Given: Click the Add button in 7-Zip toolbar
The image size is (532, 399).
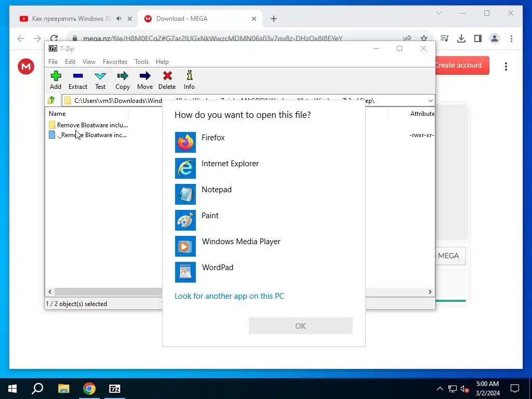Looking at the screenshot, I should coord(56,81).
